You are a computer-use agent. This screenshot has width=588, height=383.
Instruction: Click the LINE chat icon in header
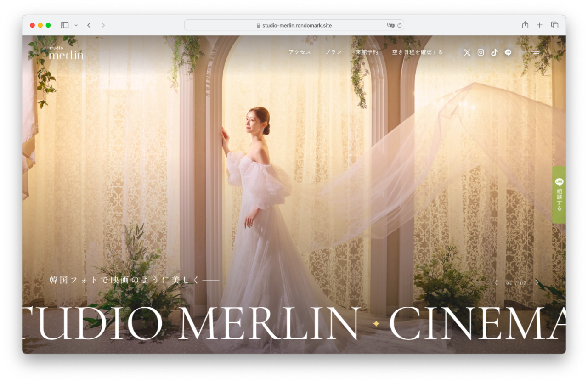point(508,52)
